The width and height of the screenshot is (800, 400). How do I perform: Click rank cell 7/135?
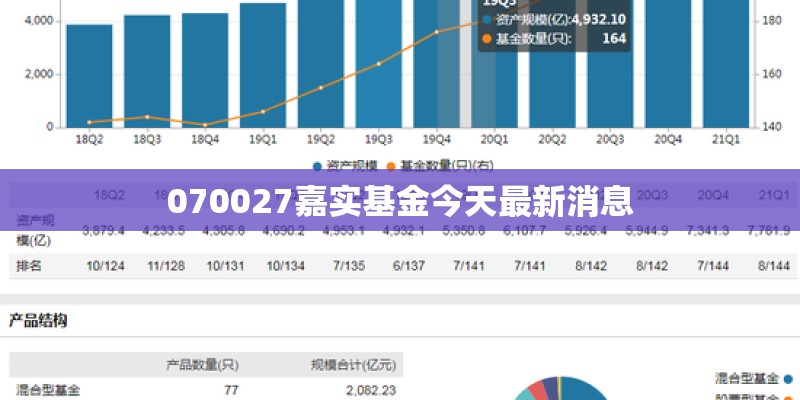(348, 266)
